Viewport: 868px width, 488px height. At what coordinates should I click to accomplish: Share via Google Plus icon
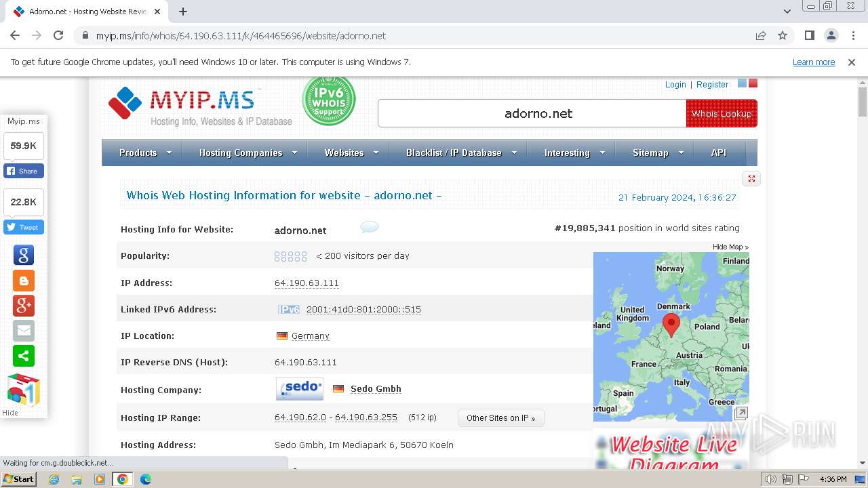[24, 305]
